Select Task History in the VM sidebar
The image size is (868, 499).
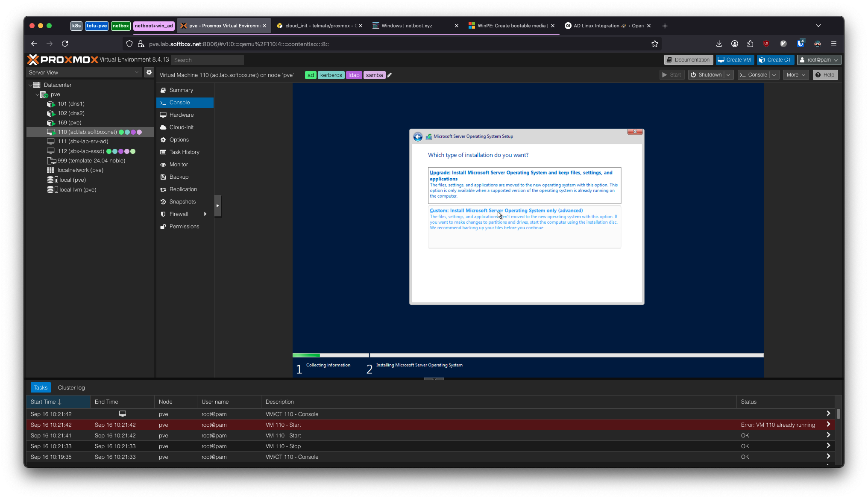(x=184, y=152)
